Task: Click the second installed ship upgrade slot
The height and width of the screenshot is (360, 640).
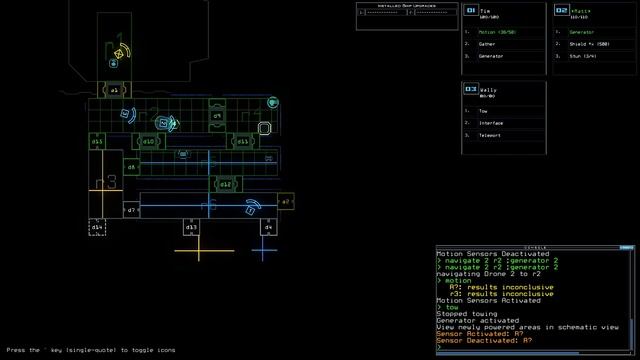Action: (x=432, y=13)
